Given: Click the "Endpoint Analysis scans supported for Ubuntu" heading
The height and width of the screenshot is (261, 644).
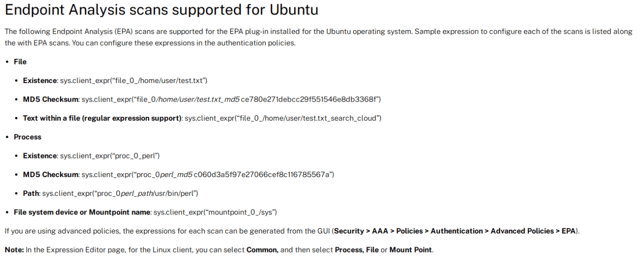Looking at the screenshot, I should (161, 11).
